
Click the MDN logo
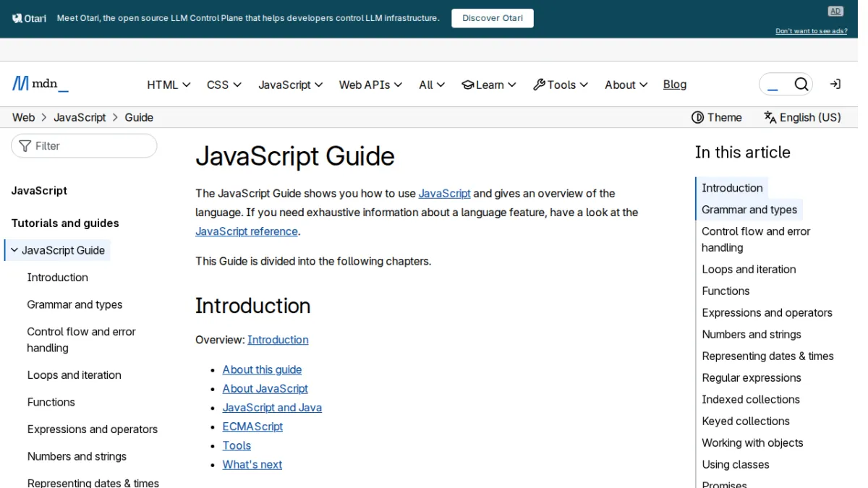41,84
